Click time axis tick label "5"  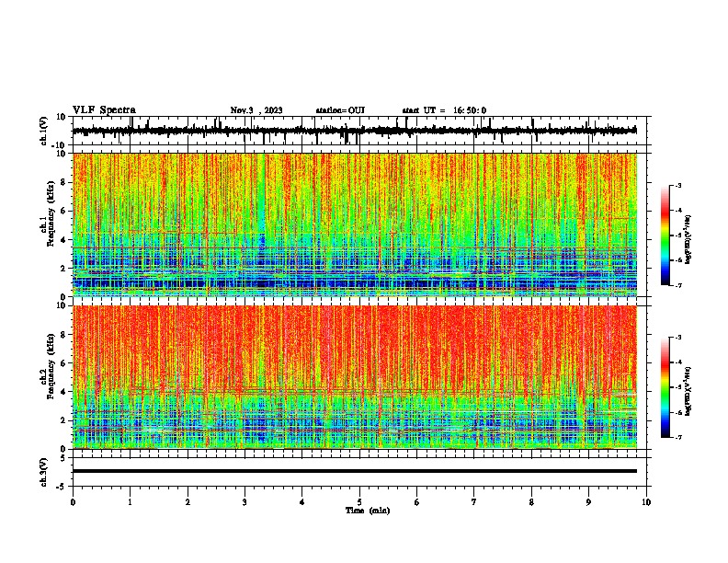[x=359, y=502]
